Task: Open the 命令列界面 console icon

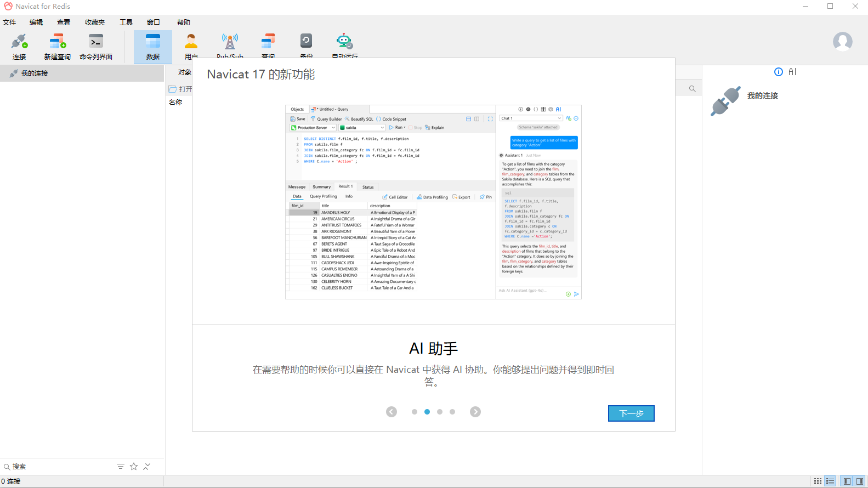Action: [96, 47]
